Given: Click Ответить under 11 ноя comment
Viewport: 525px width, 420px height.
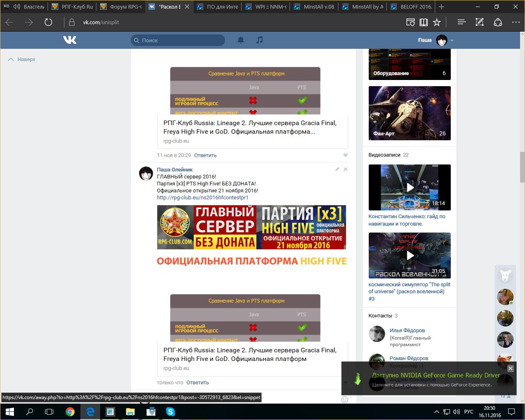Looking at the screenshot, I should [x=205, y=155].
